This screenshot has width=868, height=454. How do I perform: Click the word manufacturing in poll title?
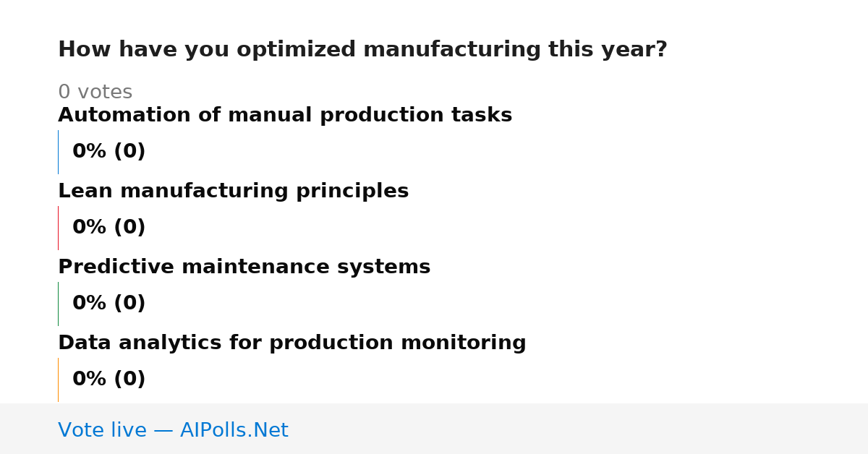coord(452,50)
